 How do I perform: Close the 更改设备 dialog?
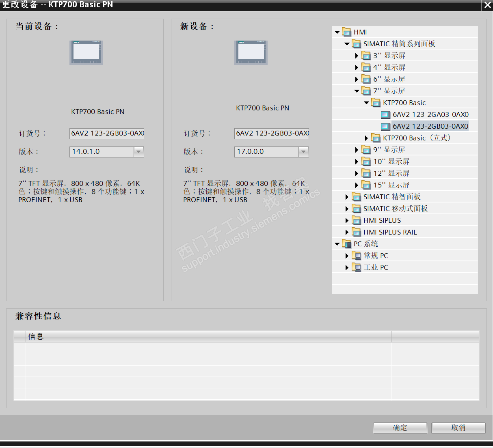tap(487, 5)
